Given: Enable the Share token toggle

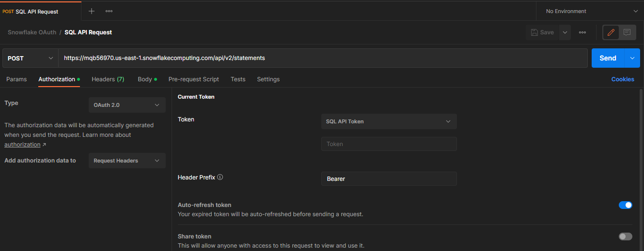Looking at the screenshot, I should click(626, 236).
